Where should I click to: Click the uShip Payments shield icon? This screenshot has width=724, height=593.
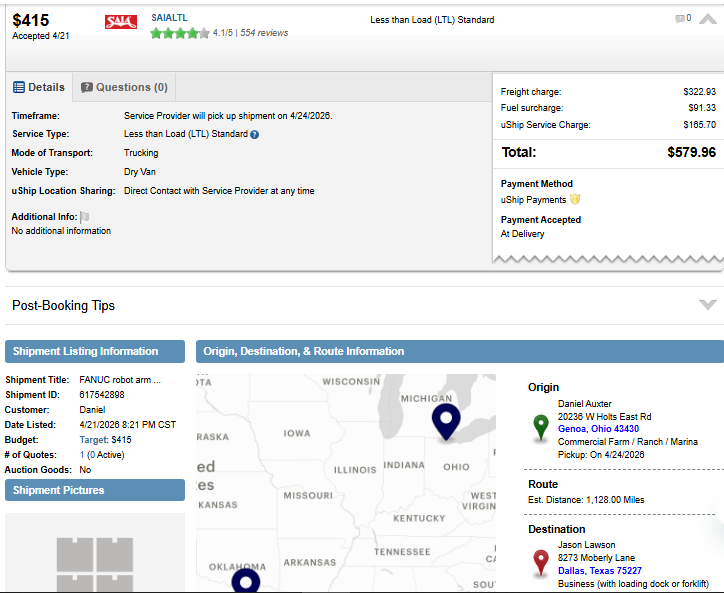tap(575, 199)
